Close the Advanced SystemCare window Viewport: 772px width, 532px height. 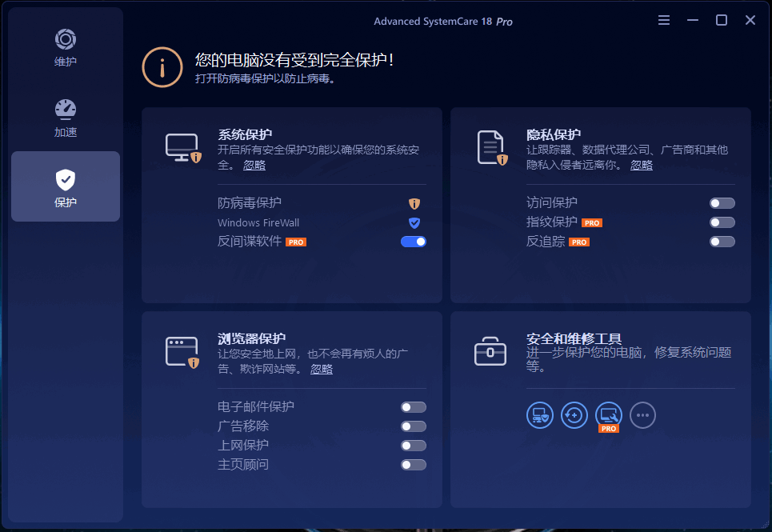[x=750, y=20]
